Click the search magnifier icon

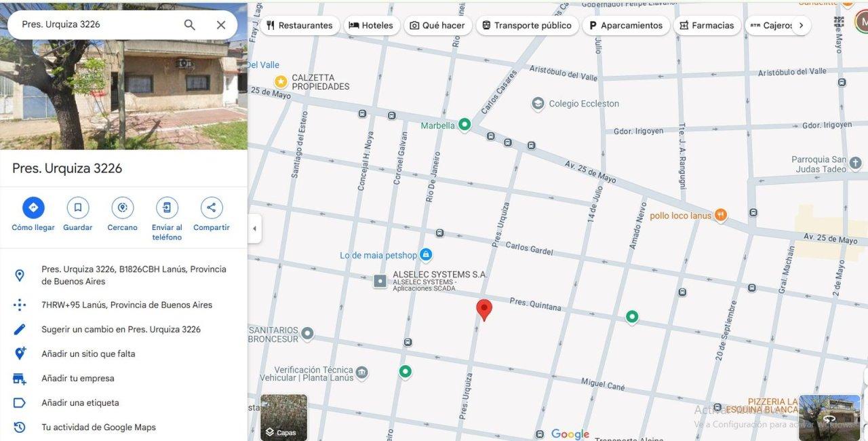coord(190,24)
